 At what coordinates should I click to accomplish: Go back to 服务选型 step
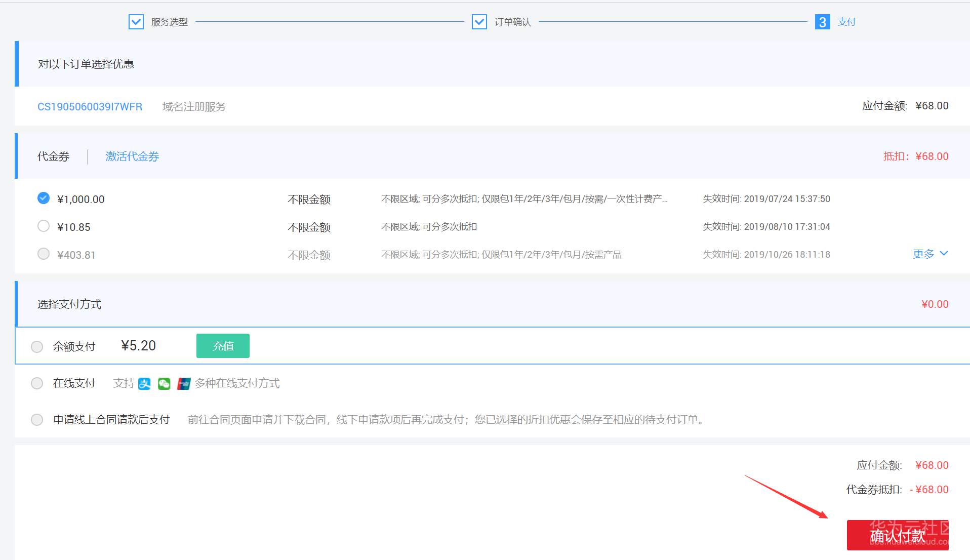point(170,22)
